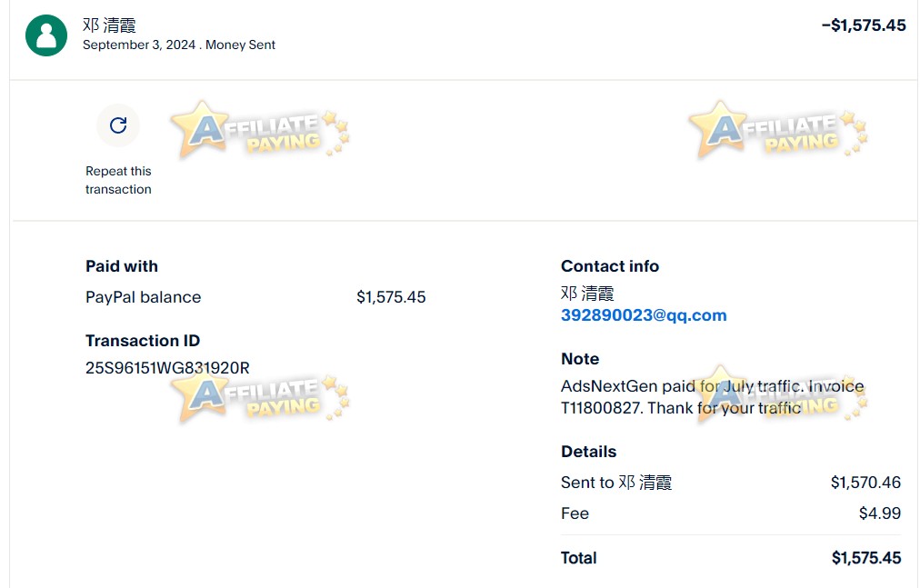Click the Note section heading

[x=579, y=359]
